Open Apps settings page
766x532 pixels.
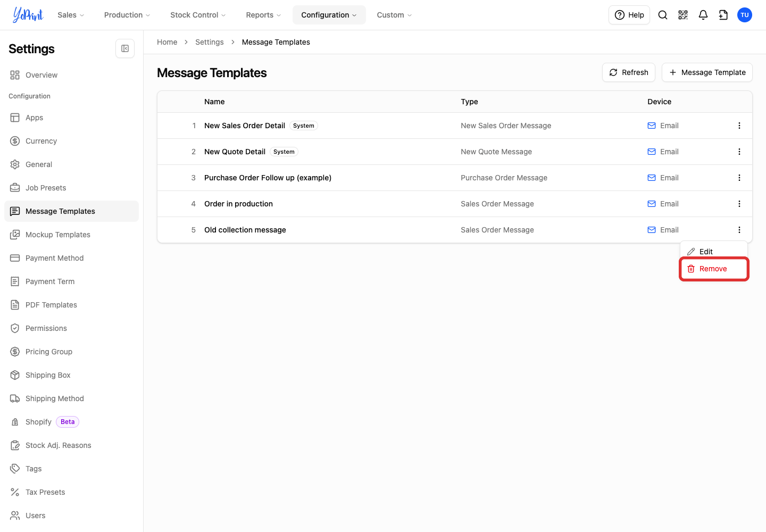coord(71,118)
